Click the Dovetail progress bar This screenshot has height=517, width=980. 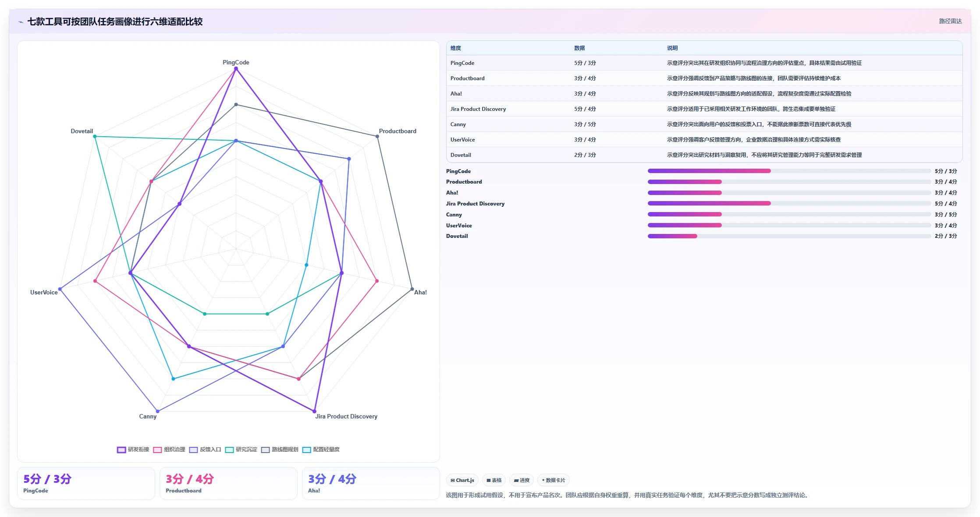[x=789, y=236]
